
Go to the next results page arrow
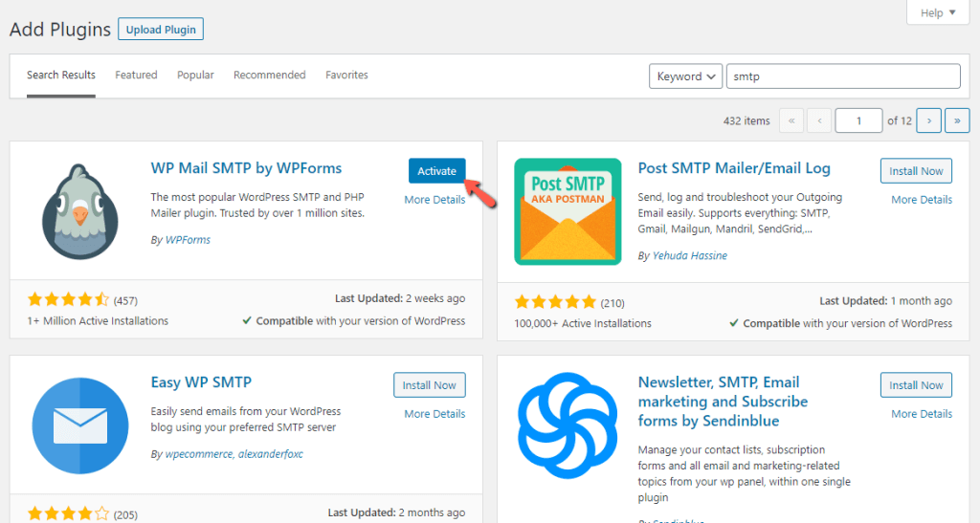(x=928, y=120)
